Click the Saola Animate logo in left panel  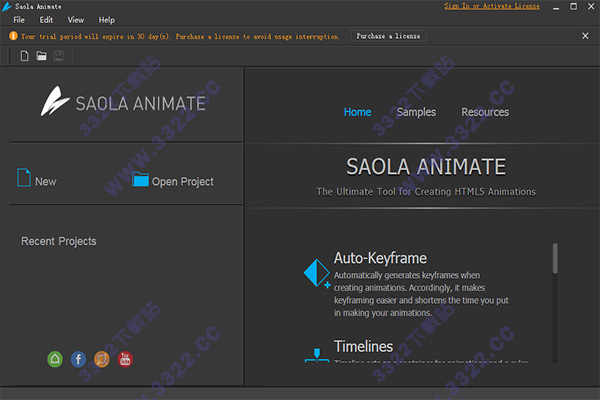tap(123, 101)
